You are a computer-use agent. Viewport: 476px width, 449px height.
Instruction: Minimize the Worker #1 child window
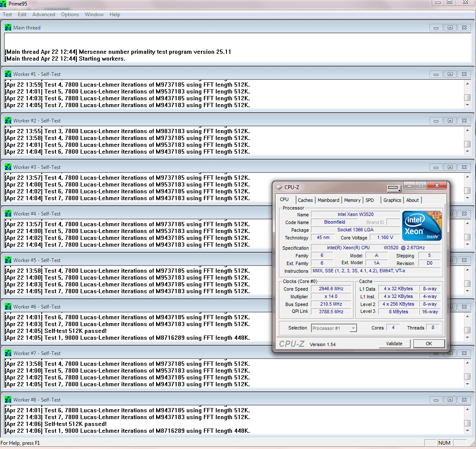(436, 74)
